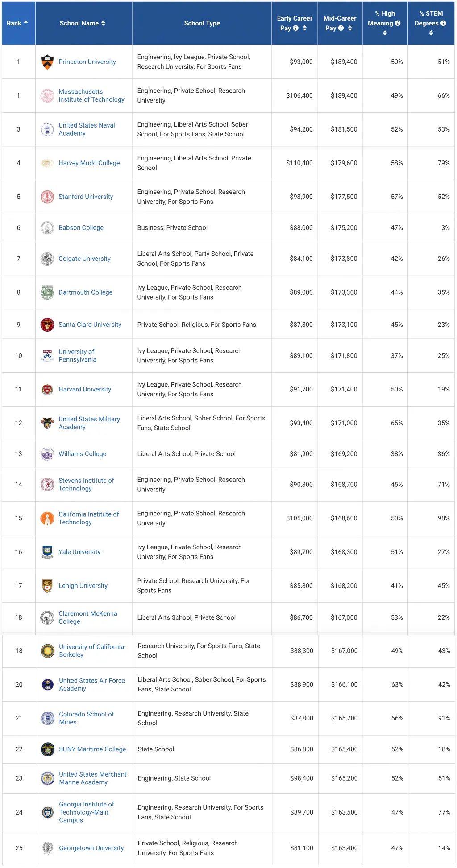The height and width of the screenshot is (868, 457).
Task: Click the Santa Clara University logo
Action: [47, 325]
